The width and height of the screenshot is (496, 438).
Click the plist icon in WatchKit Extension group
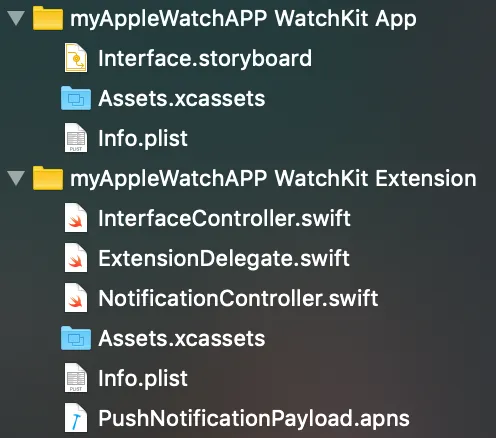[76, 378]
